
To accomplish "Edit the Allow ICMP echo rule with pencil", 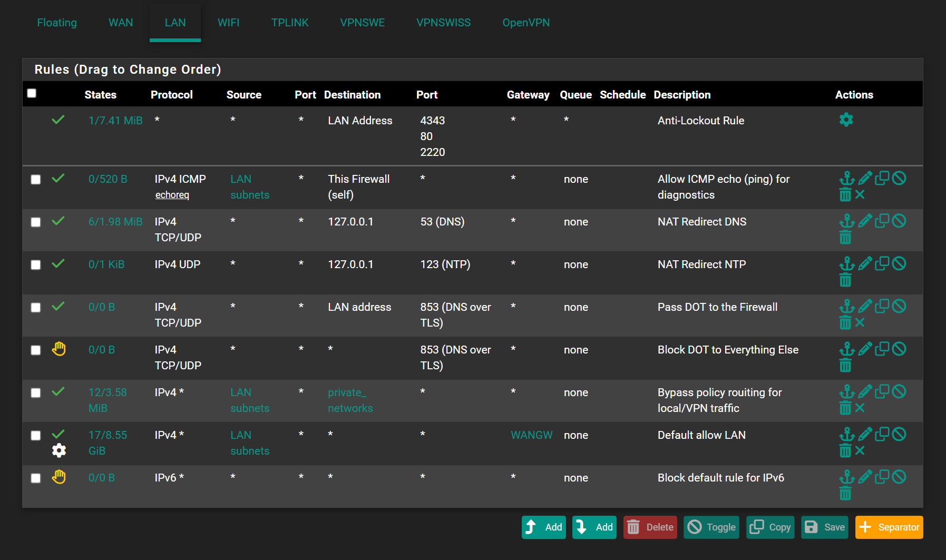I will click(x=865, y=178).
